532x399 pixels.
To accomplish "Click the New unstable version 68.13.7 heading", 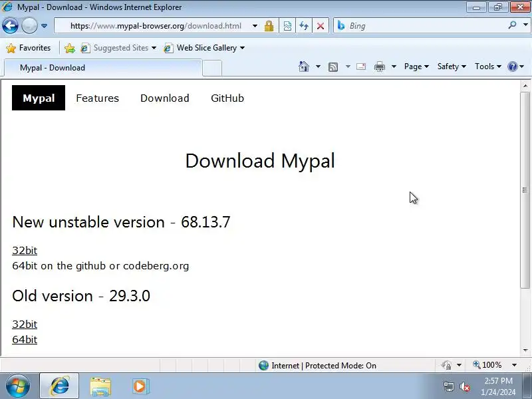I will click(x=121, y=222).
